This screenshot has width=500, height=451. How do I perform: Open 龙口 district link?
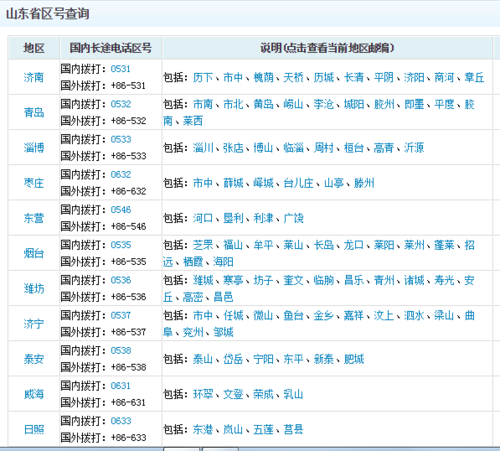[354, 245]
